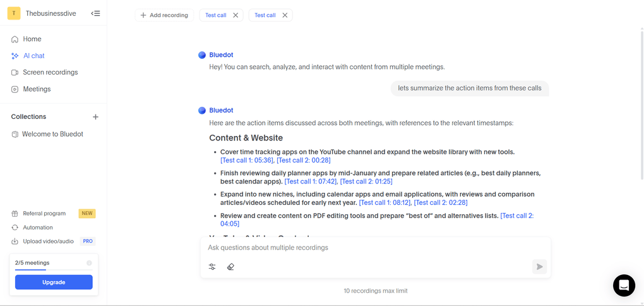The height and width of the screenshot is (306, 644).
Task: Open Test call 2: 01:25 reference
Action: click(366, 181)
